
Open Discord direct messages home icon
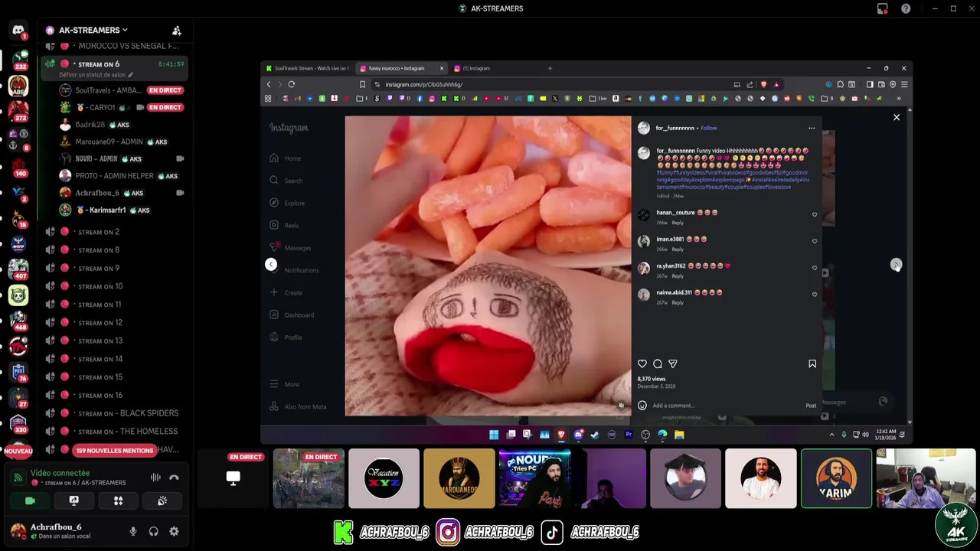18,31
